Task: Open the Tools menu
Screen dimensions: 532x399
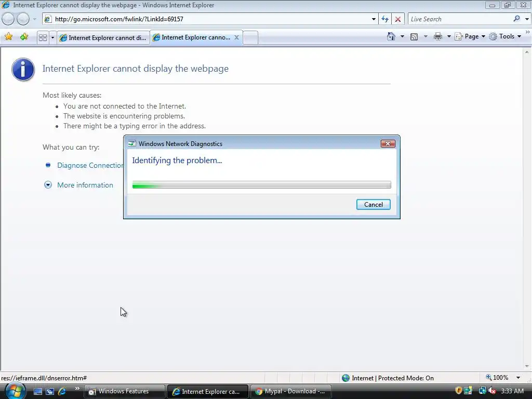Action: (505, 36)
